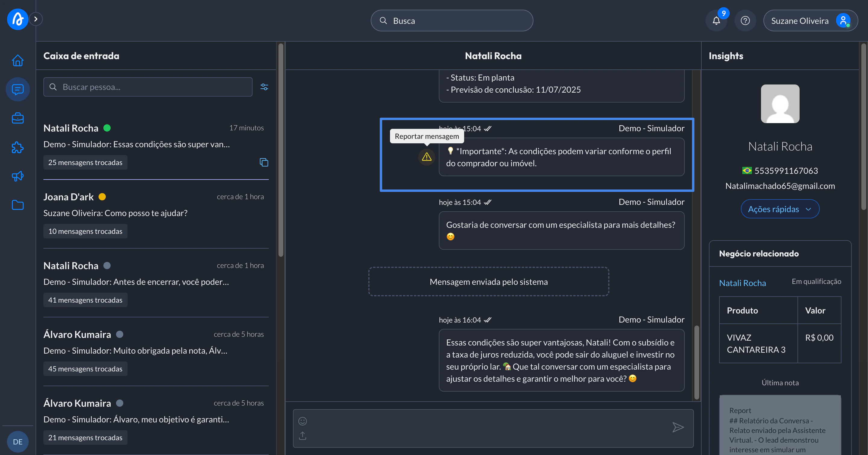The width and height of the screenshot is (868, 455).
Task: Click the upload attachment icon
Action: tap(303, 436)
